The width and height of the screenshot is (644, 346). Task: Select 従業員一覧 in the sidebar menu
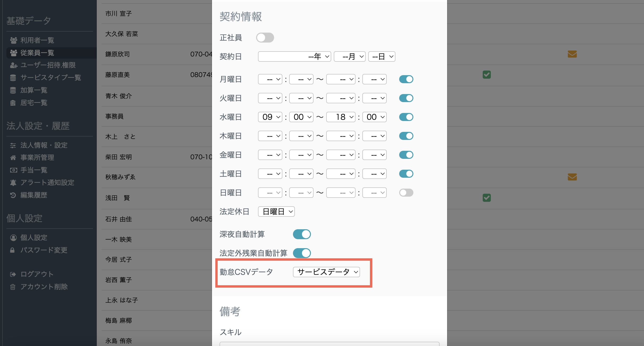tap(37, 53)
